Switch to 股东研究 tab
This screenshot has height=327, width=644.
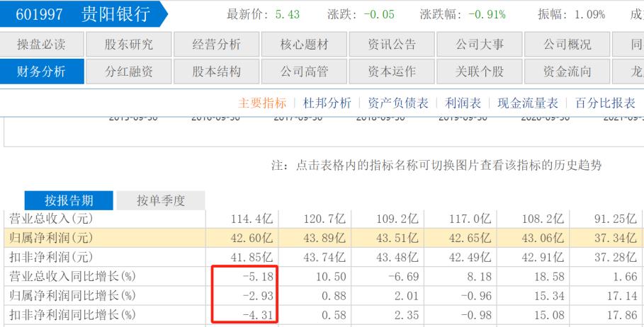pyautogui.click(x=129, y=45)
